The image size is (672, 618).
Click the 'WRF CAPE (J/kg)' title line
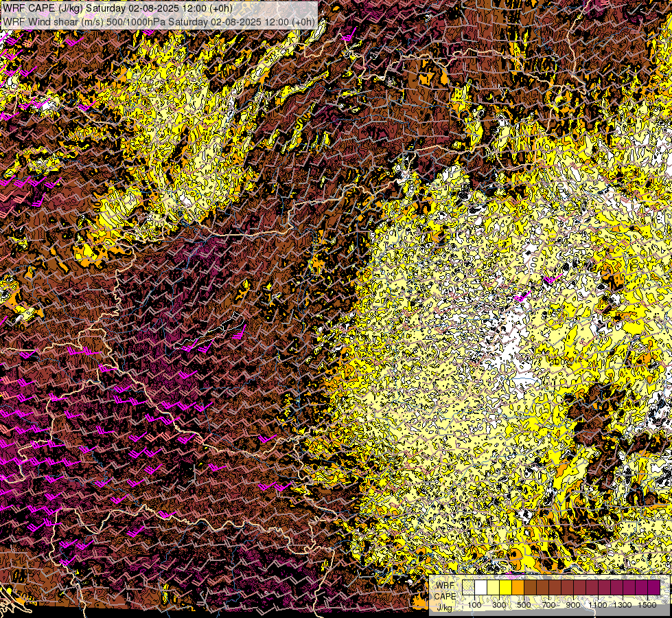[x=118, y=8]
